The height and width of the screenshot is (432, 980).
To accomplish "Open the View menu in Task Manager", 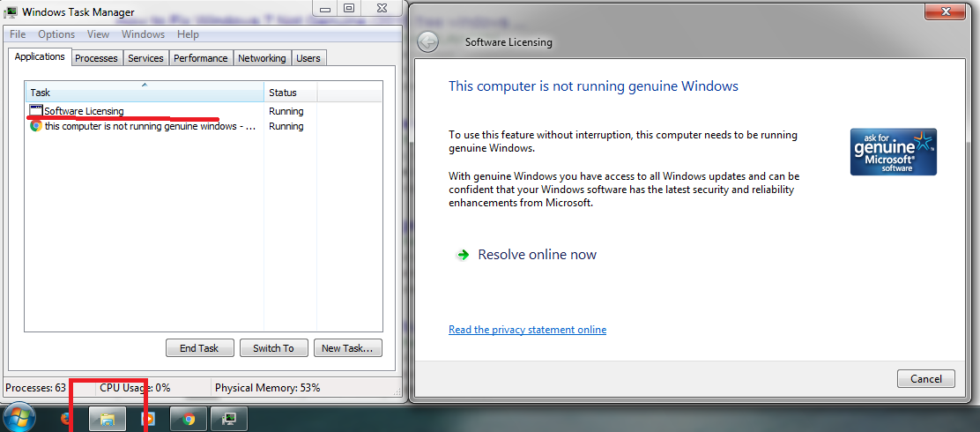I will tap(98, 34).
